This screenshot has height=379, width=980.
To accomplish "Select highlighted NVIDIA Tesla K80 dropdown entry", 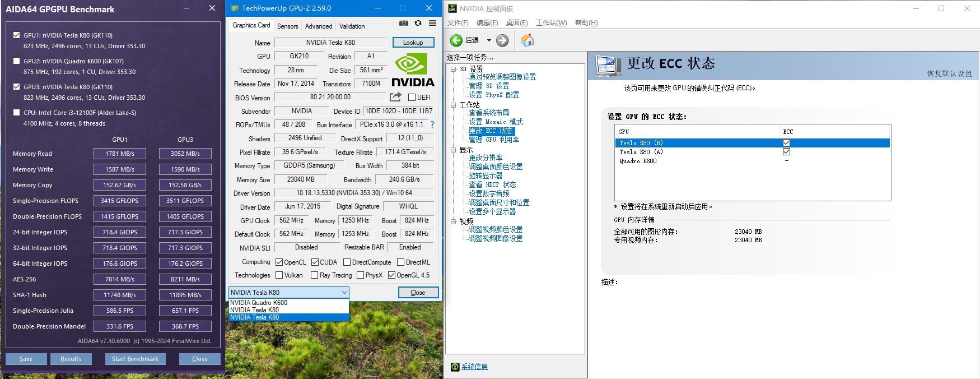I will coord(288,317).
